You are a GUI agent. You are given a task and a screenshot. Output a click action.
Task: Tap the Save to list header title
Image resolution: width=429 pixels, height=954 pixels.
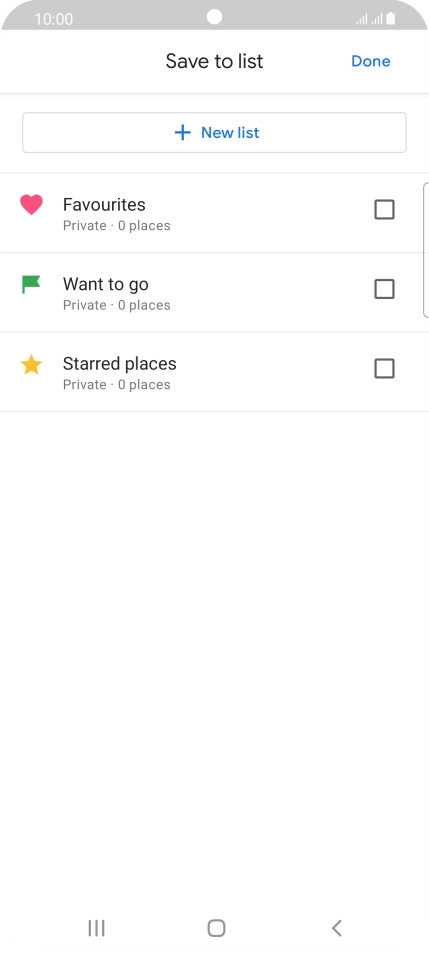pos(214,61)
